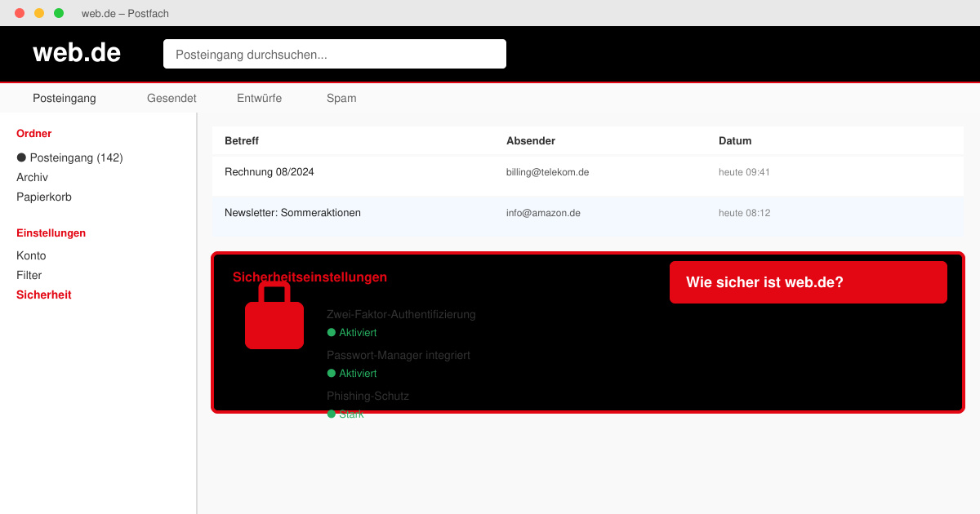The width and height of the screenshot is (980, 514).
Task: Open the Archiv folder
Action: pos(33,177)
